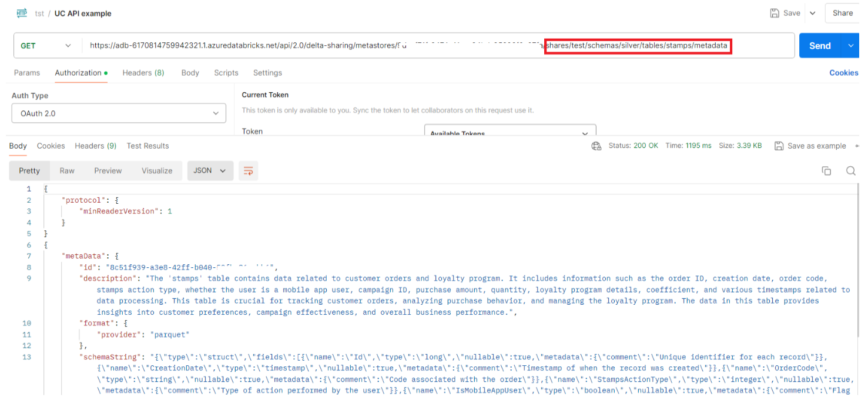Open the response Cookies tab
The height and width of the screenshot is (407, 868).
tap(51, 146)
